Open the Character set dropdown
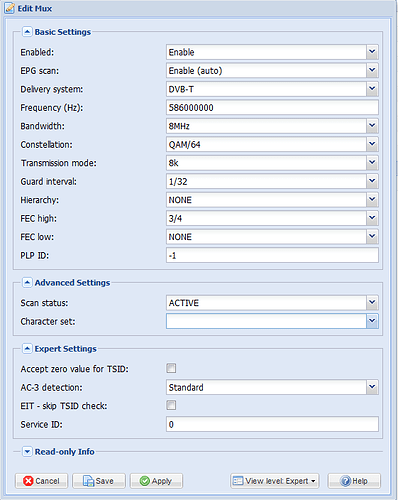The width and height of the screenshot is (398, 500). 372,321
